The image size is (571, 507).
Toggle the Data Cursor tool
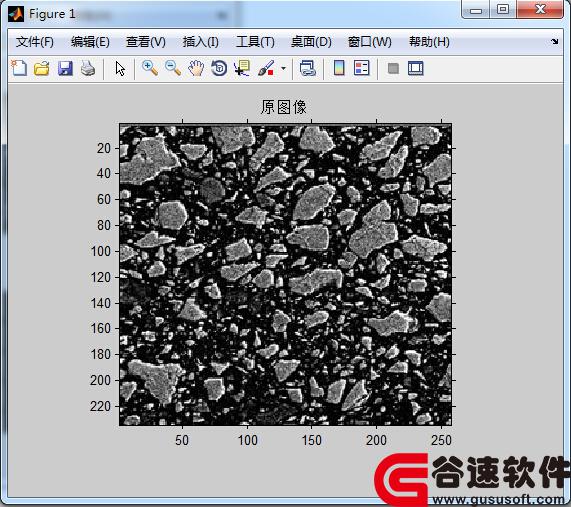coord(242,68)
